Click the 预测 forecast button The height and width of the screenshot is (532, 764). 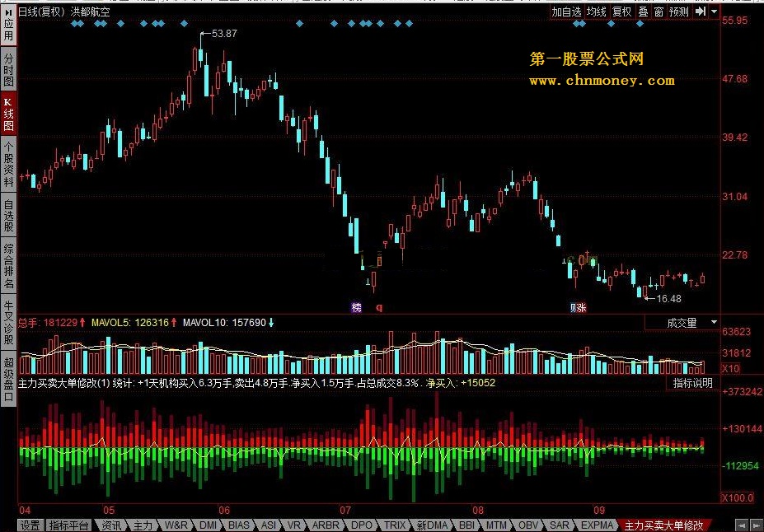coord(679,12)
